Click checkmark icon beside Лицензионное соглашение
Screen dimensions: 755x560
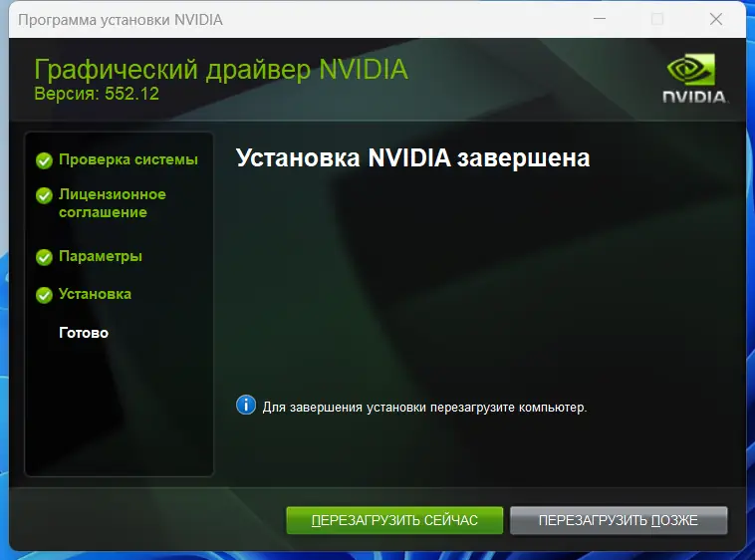click(44, 195)
